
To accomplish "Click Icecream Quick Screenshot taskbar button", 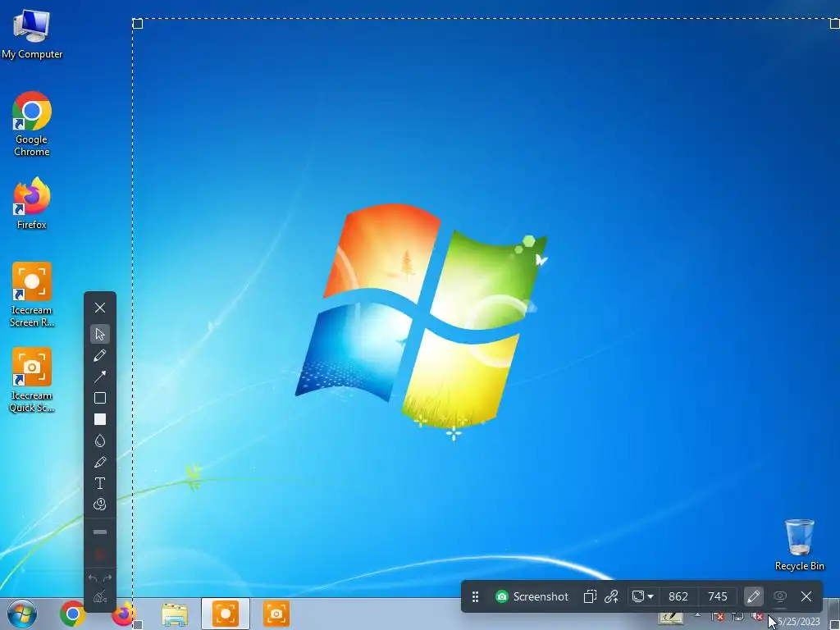I will pyautogui.click(x=276, y=614).
